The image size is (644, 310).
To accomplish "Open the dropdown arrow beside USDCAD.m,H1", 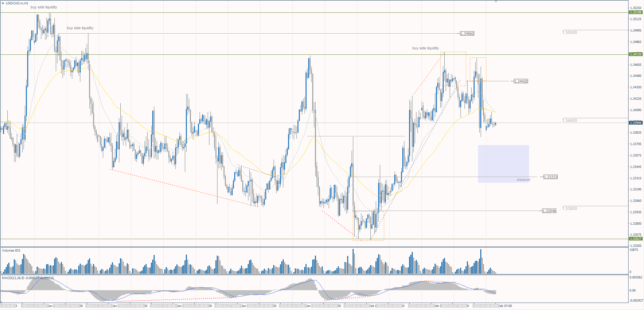I will click(x=3, y=3).
